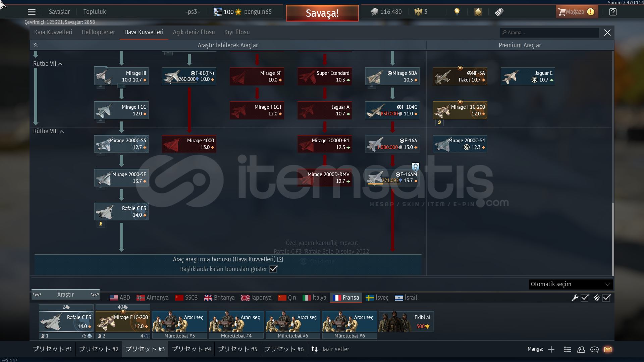Select Almanya nation flag
The image size is (644, 362).
click(153, 298)
